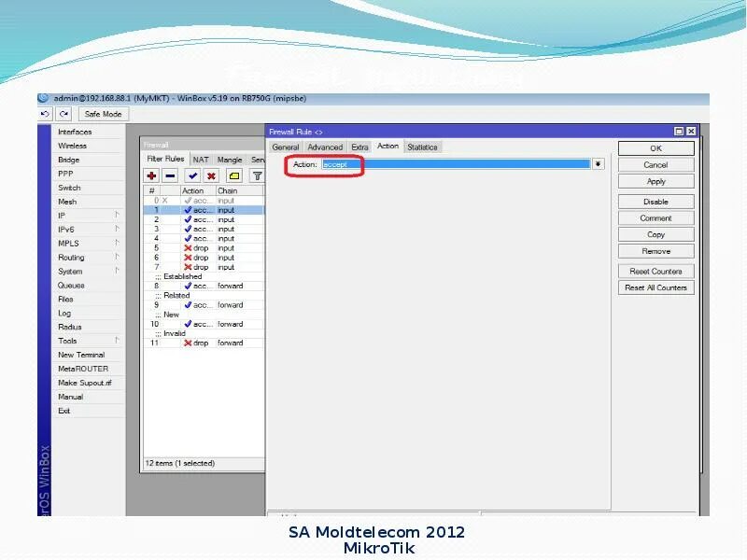Open the General tab of Firewall Rule
The width and height of the screenshot is (747, 560).
pos(286,147)
